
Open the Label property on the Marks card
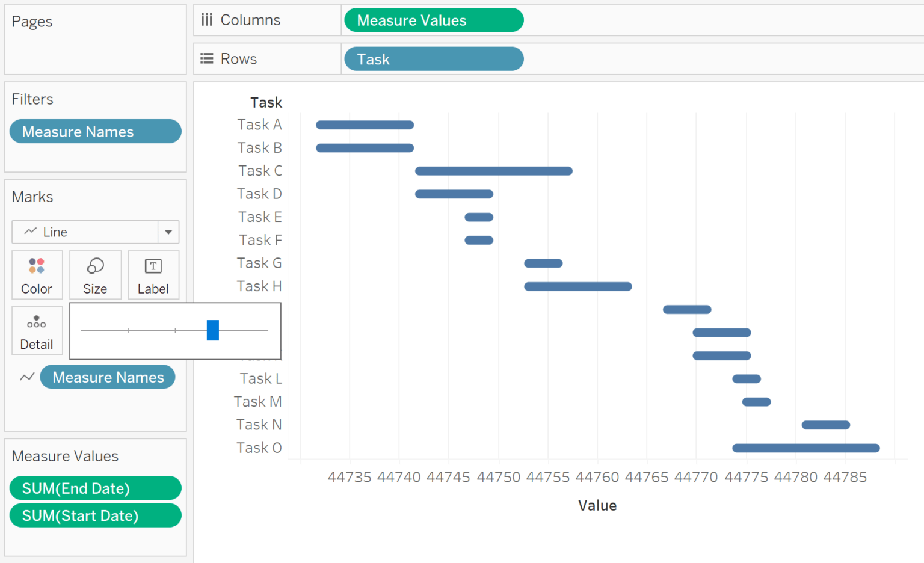point(153,275)
